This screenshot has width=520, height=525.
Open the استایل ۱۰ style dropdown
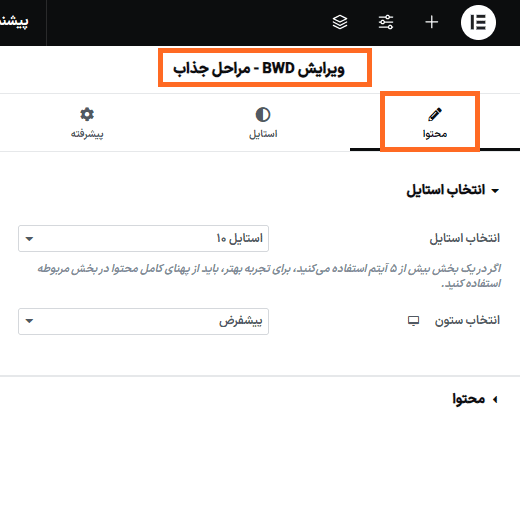click(x=143, y=238)
